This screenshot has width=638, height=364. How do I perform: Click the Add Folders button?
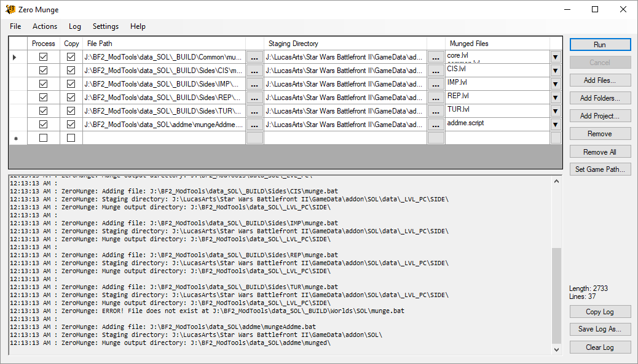click(x=600, y=98)
